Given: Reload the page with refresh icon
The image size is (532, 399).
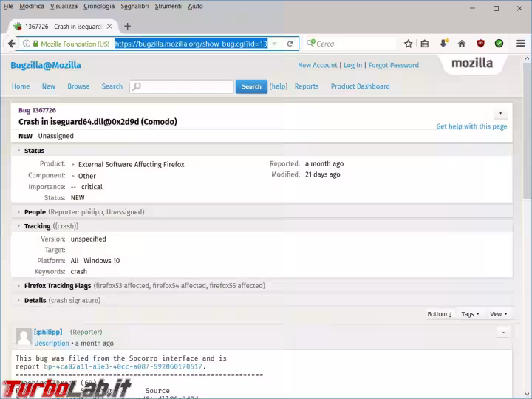Looking at the screenshot, I should tap(290, 44).
